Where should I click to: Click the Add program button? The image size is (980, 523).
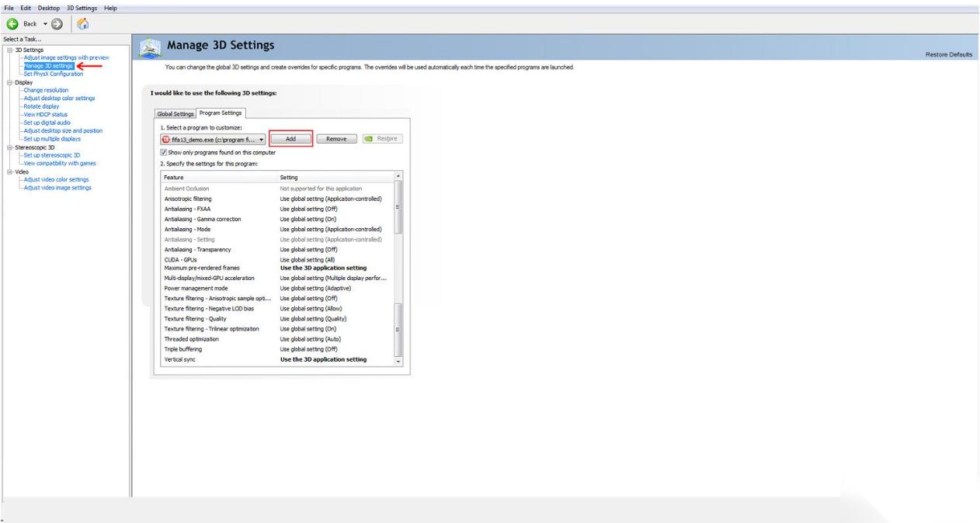click(290, 139)
